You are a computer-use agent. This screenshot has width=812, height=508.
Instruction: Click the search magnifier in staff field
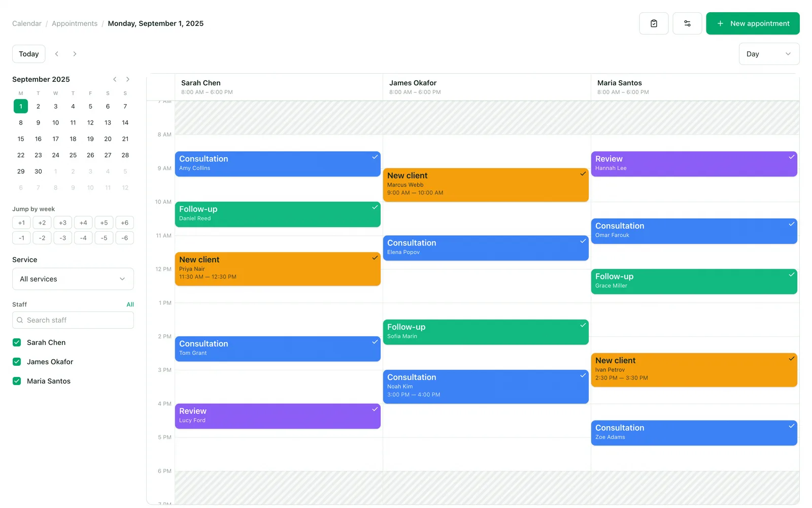pyautogui.click(x=20, y=320)
